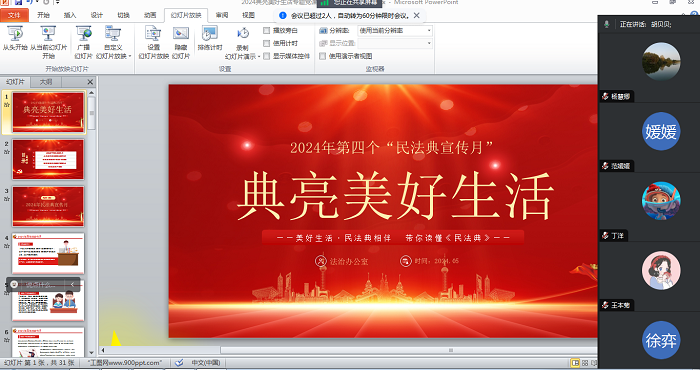
Task: Open the 广播幻灯片 broadcast icon
Action: coord(83,42)
